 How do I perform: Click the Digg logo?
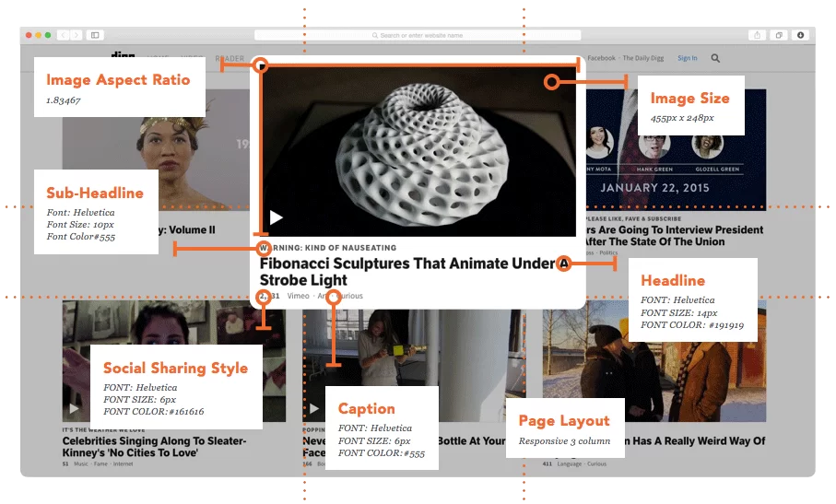click(x=123, y=57)
